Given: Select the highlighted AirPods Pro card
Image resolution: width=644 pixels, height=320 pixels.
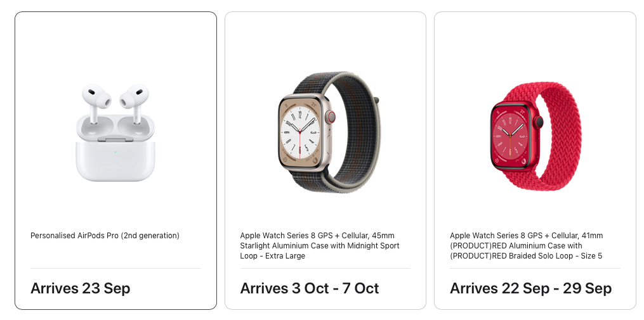Looking at the screenshot, I should tap(116, 160).
